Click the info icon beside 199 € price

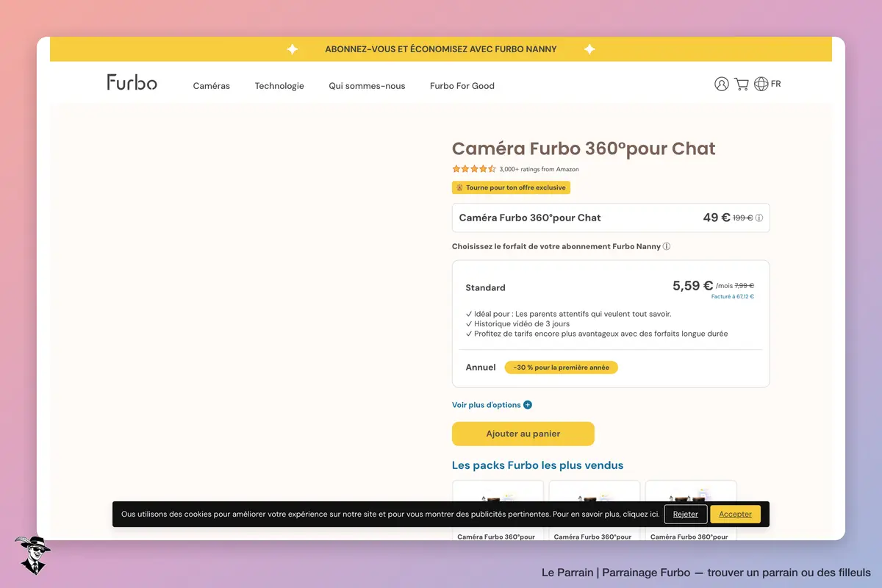point(759,218)
